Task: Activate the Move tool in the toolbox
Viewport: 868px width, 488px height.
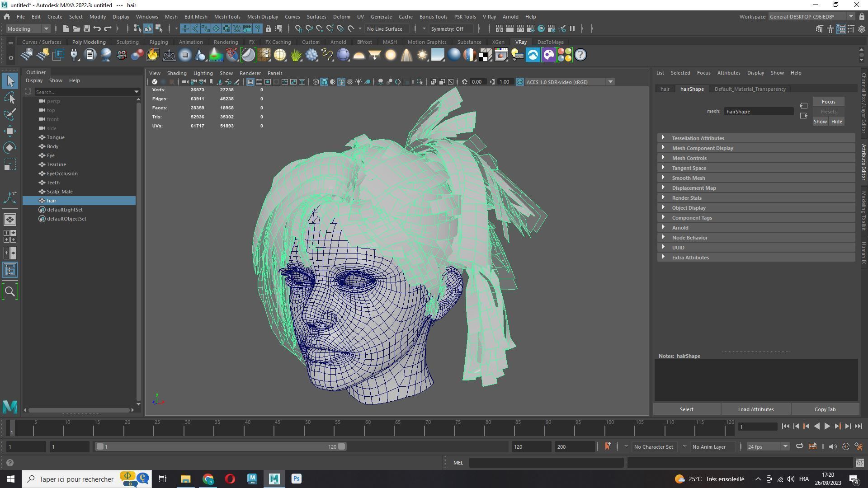Action: click(x=10, y=131)
